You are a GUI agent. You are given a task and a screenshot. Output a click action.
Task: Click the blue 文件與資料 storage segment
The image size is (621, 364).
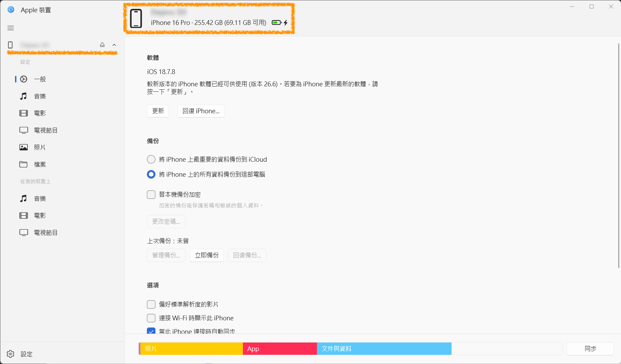(x=384, y=349)
